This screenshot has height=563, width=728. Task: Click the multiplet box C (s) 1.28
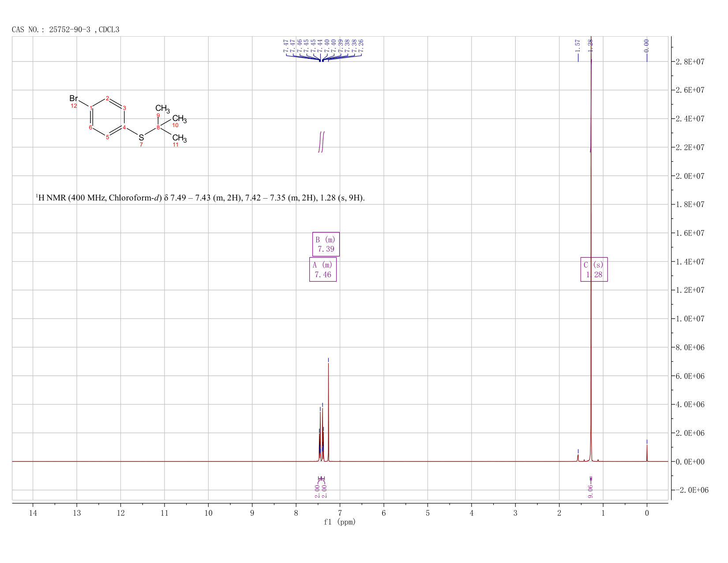pyautogui.click(x=594, y=270)
